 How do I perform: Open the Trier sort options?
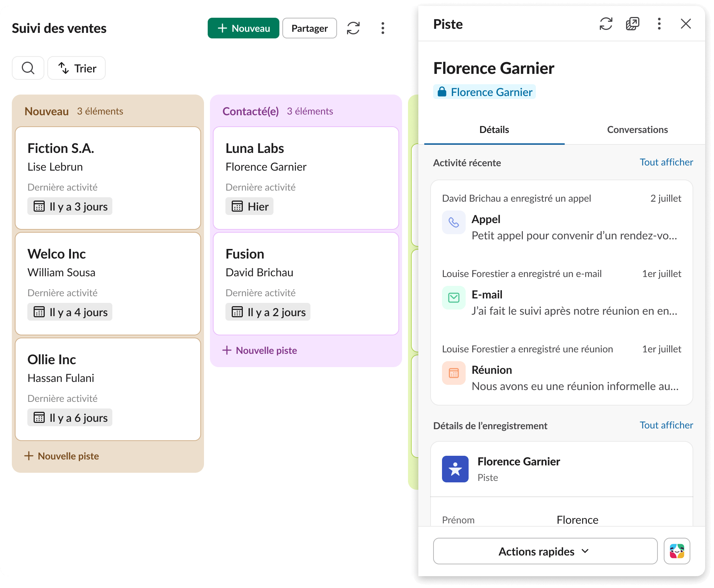click(77, 68)
